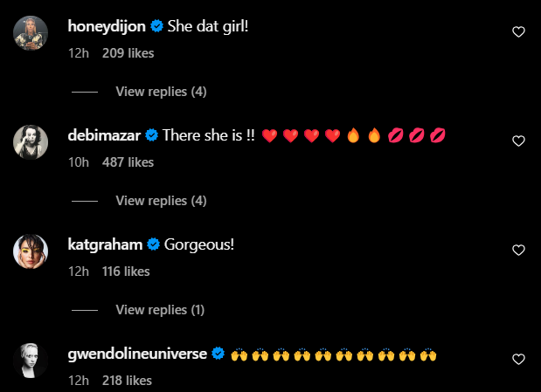Viewport: 541px width, 392px height.
Task: Show View replies (1) under katgraham
Action: [x=160, y=310]
